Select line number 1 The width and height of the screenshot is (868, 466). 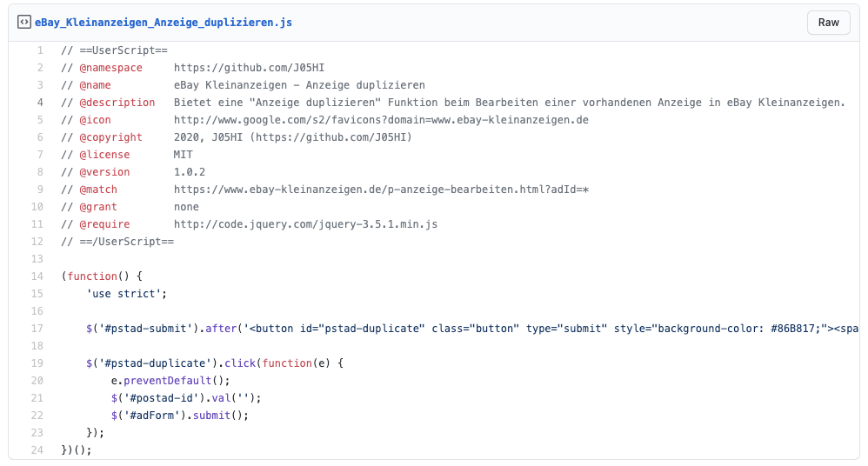[40, 50]
